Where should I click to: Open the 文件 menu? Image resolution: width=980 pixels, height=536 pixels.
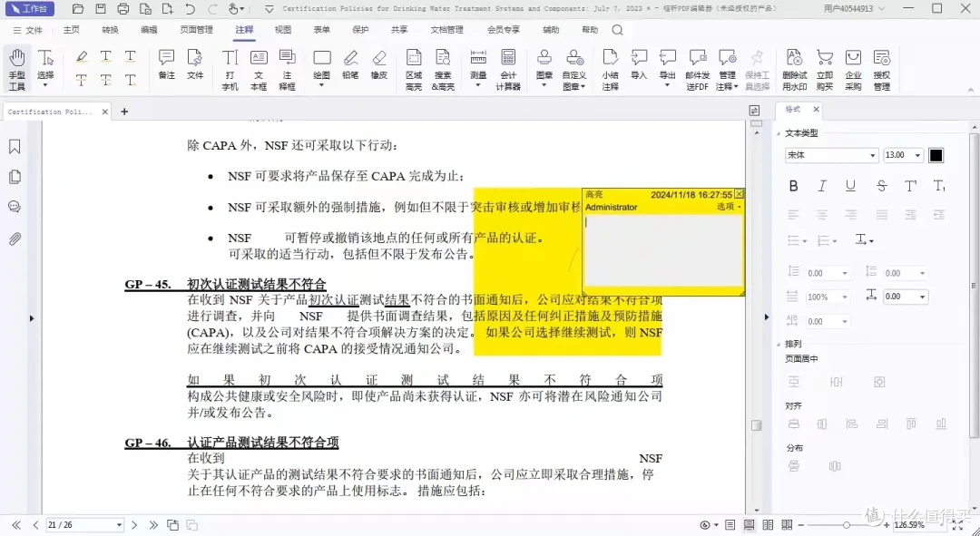click(x=27, y=30)
